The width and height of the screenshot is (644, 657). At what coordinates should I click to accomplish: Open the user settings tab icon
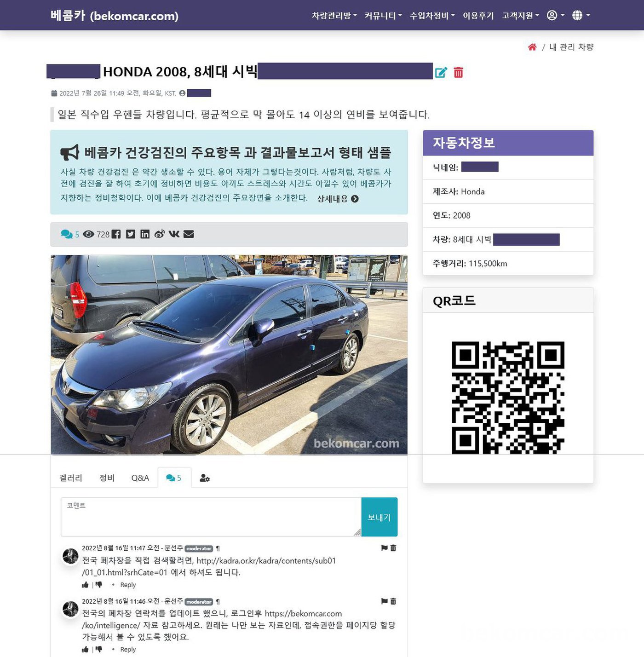pyautogui.click(x=205, y=478)
